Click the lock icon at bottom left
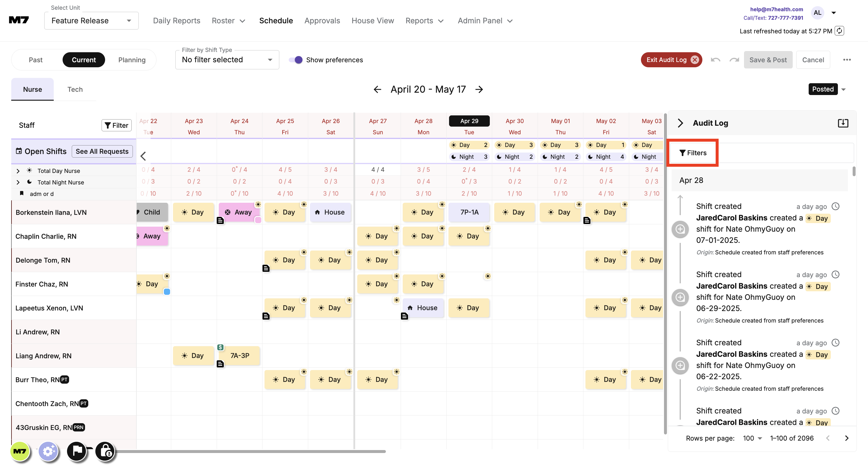This screenshot has width=868, height=471. coord(105,451)
